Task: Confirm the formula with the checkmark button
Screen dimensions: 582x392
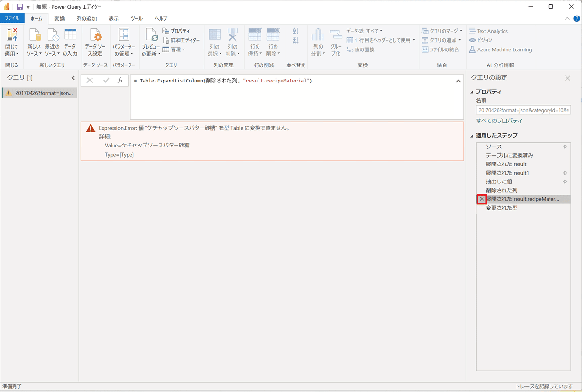Action: [106, 81]
